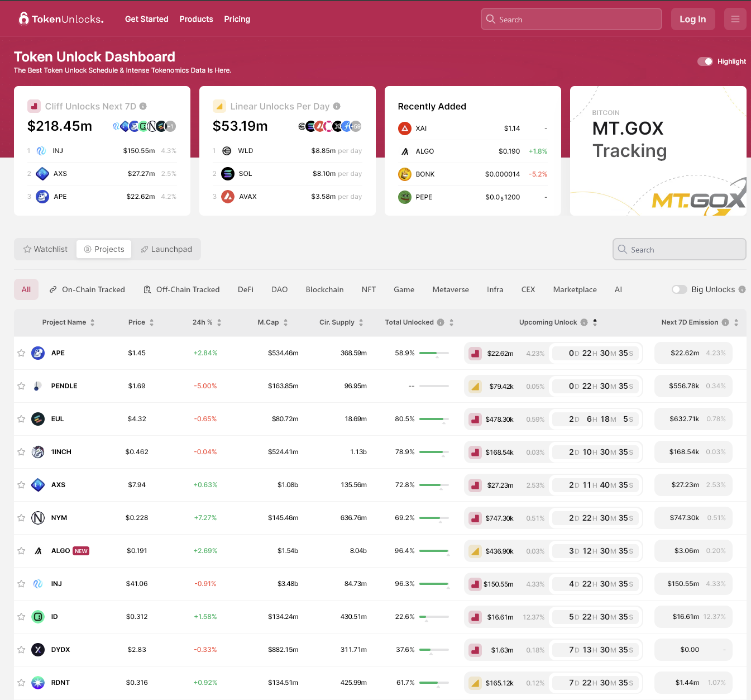The width and height of the screenshot is (751, 700).
Task: Click the Log In button
Action: pyautogui.click(x=692, y=19)
